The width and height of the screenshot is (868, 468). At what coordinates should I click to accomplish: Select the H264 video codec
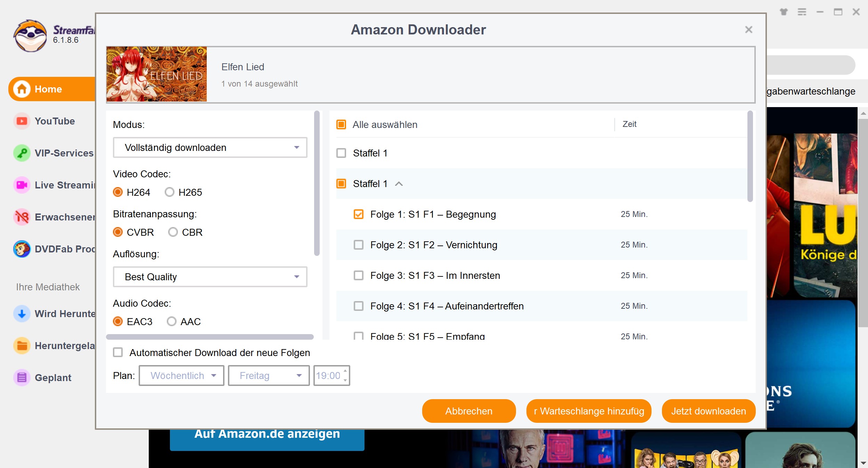tap(118, 192)
